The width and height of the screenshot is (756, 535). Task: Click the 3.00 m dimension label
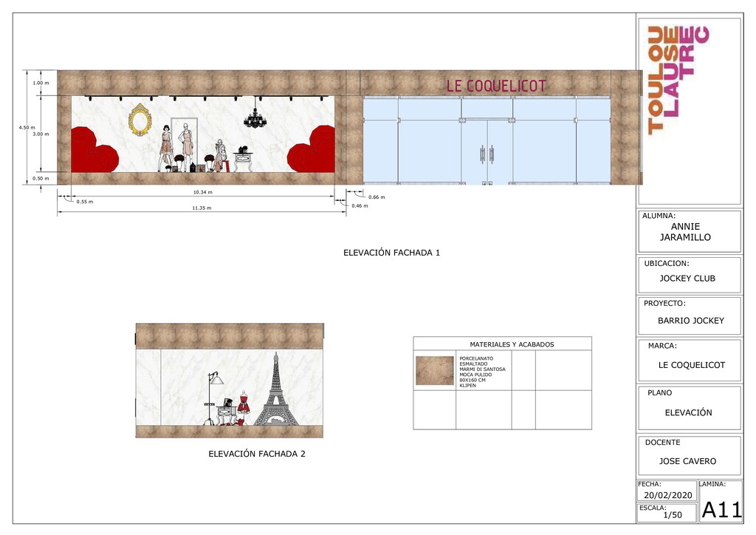pos(41,134)
